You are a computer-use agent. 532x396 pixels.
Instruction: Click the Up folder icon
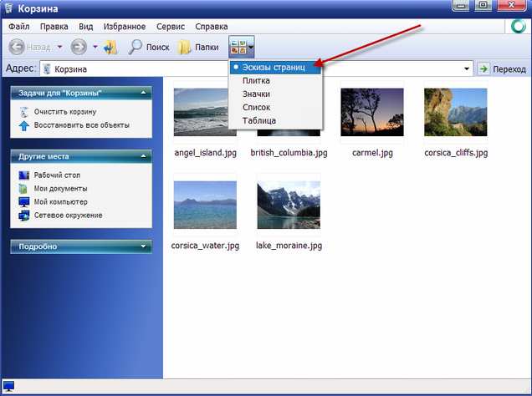(110, 48)
